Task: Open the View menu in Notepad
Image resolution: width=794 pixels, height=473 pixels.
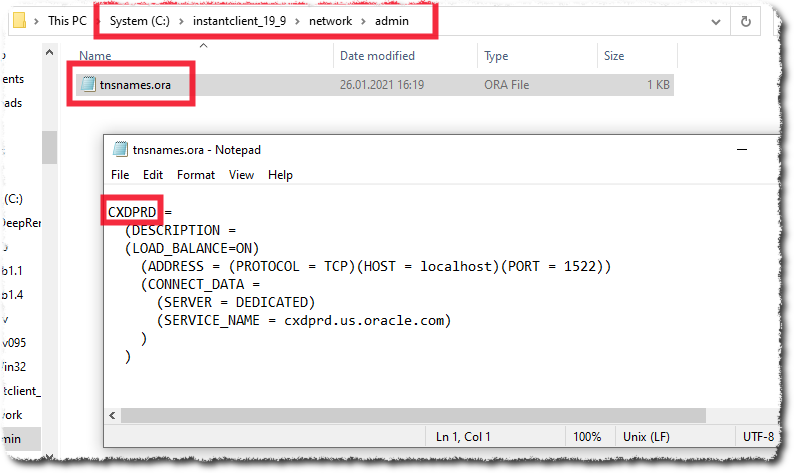Action: (x=241, y=175)
